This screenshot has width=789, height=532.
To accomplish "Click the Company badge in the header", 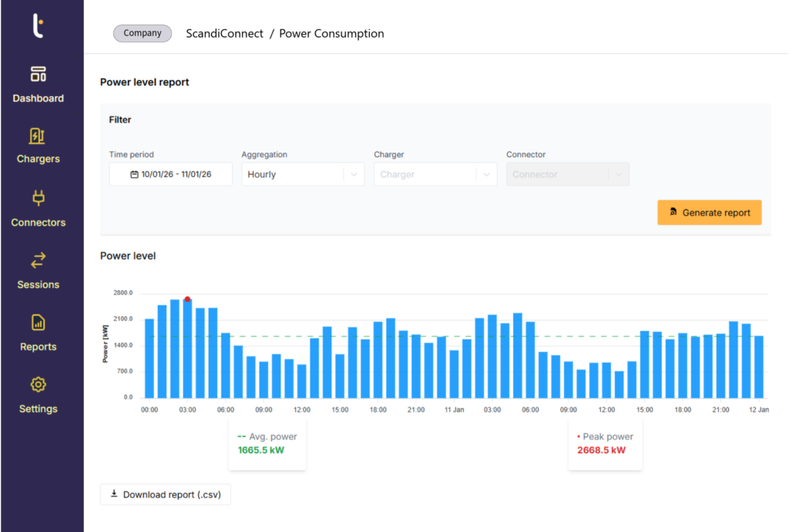I will click(x=143, y=34).
